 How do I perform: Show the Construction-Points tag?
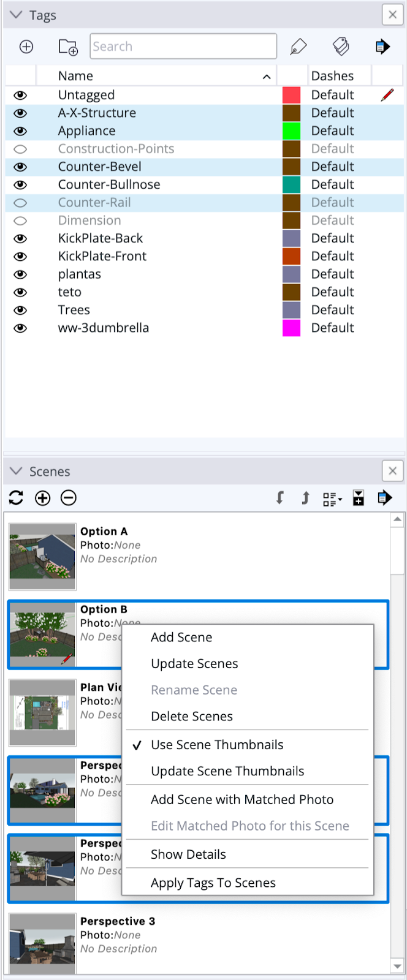[20, 149]
